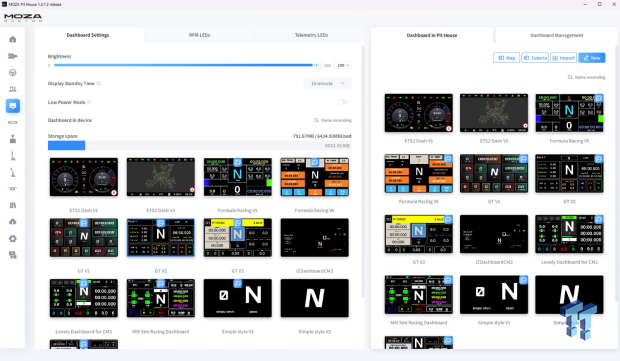
Task: Open the Home page from sidebar
Action: (13, 39)
